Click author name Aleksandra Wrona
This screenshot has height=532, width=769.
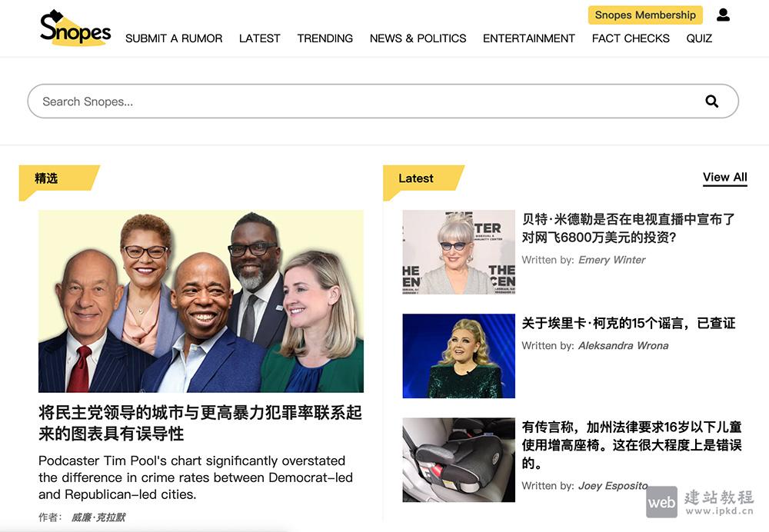tap(623, 345)
